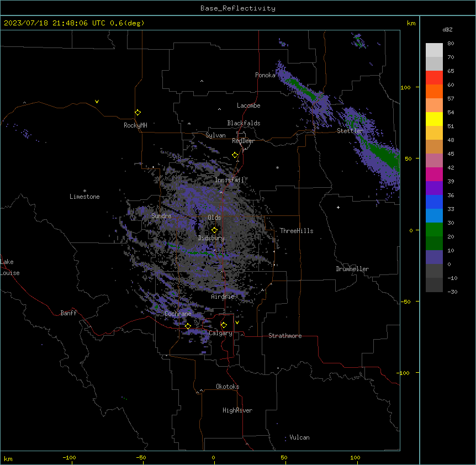476x465 pixels.
Task: Click the Olds town label
Action: [214, 218]
